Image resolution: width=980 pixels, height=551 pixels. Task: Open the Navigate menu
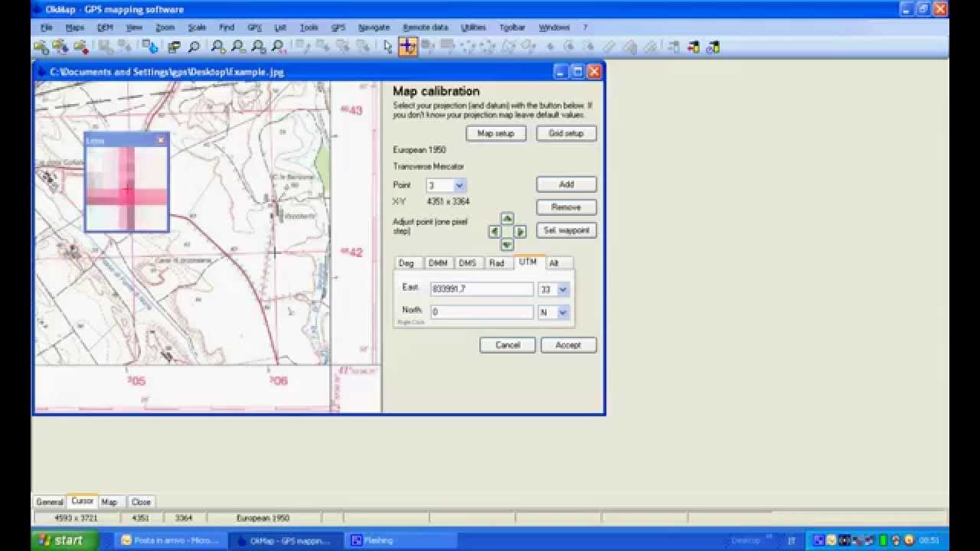click(374, 28)
